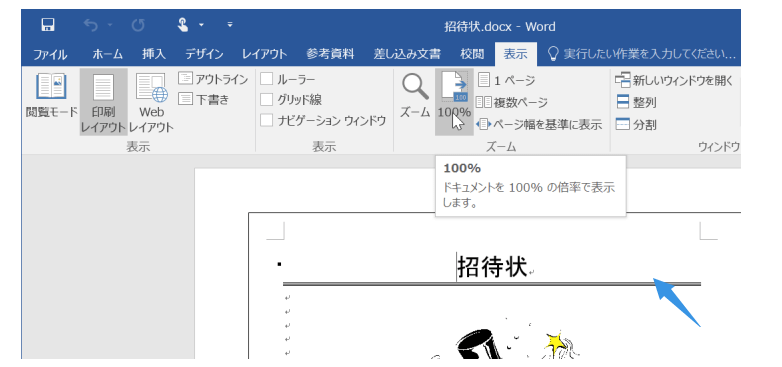Open the ファイル tab
Viewport: 782px width, 367px height.
pos(50,54)
